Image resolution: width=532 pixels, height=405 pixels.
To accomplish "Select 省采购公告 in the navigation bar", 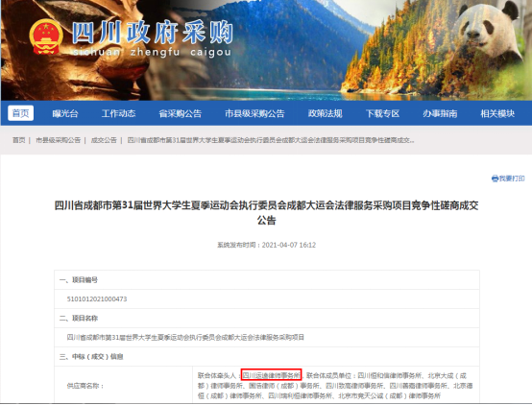I will [x=181, y=113].
